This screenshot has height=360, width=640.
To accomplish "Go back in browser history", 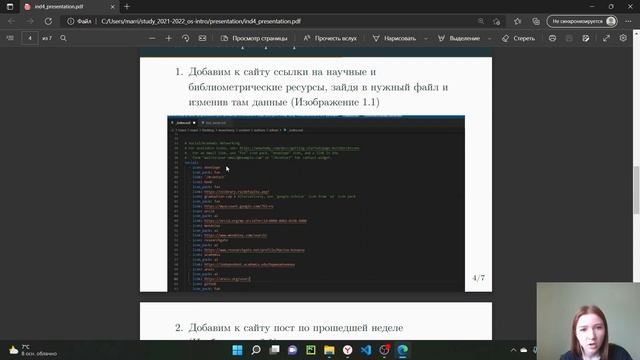I will [x=11, y=21].
